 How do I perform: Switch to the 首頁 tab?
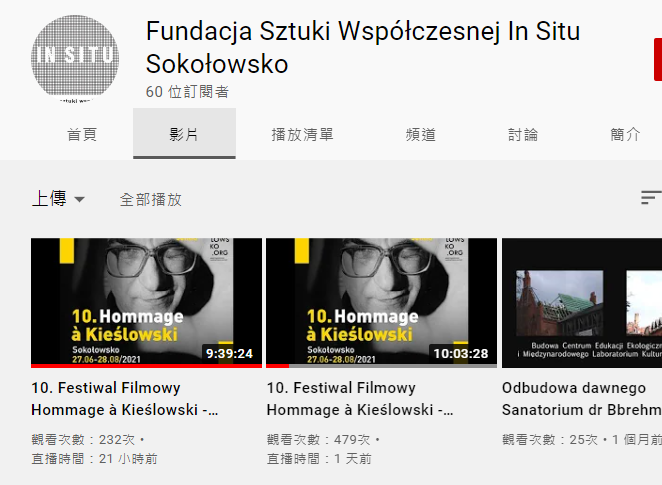[82, 134]
